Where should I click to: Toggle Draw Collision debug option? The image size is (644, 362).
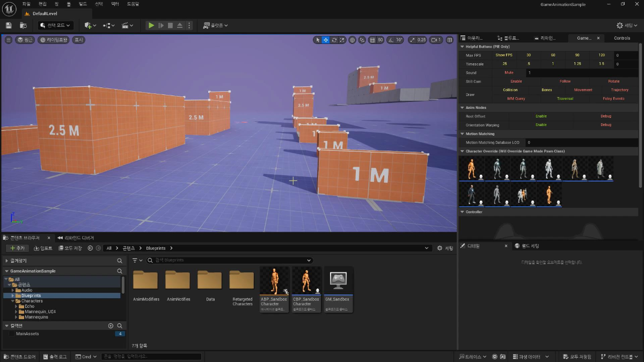(x=510, y=90)
